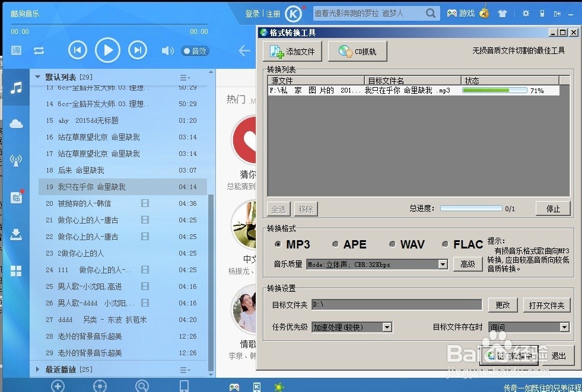Click the money bag icon beside 游戏
The image size is (582, 392).
tap(484, 11)
